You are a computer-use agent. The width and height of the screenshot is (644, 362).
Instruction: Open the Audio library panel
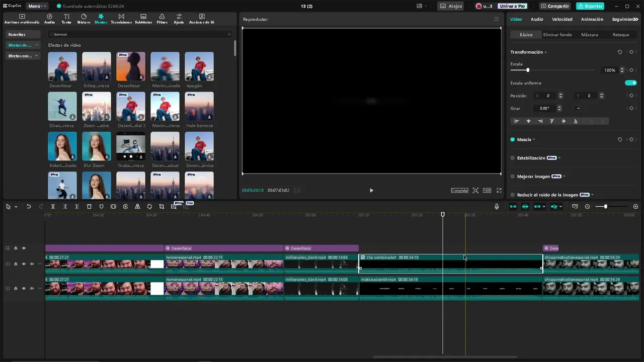coord(49,19)
